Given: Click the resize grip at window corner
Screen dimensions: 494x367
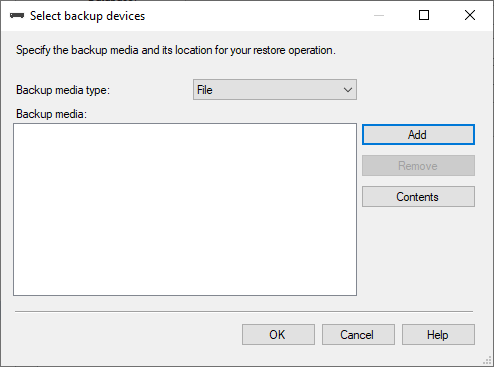Looking at the screenshot, I should point(487,361).
